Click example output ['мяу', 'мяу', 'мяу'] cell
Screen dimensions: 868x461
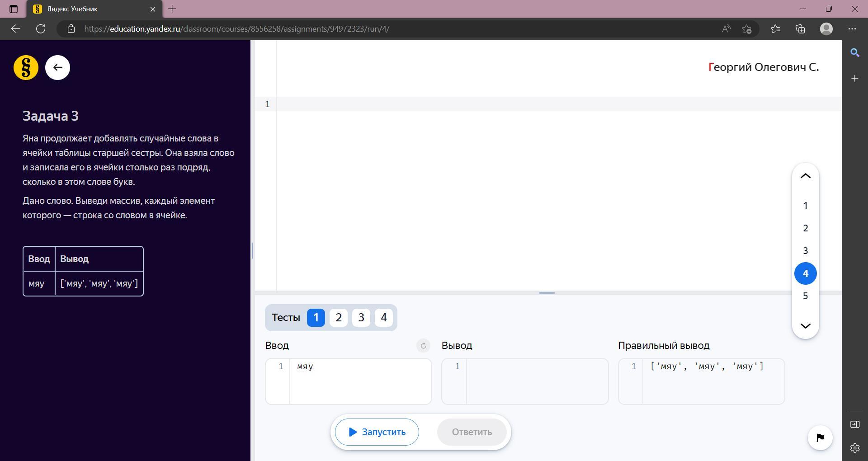(99, 283)
